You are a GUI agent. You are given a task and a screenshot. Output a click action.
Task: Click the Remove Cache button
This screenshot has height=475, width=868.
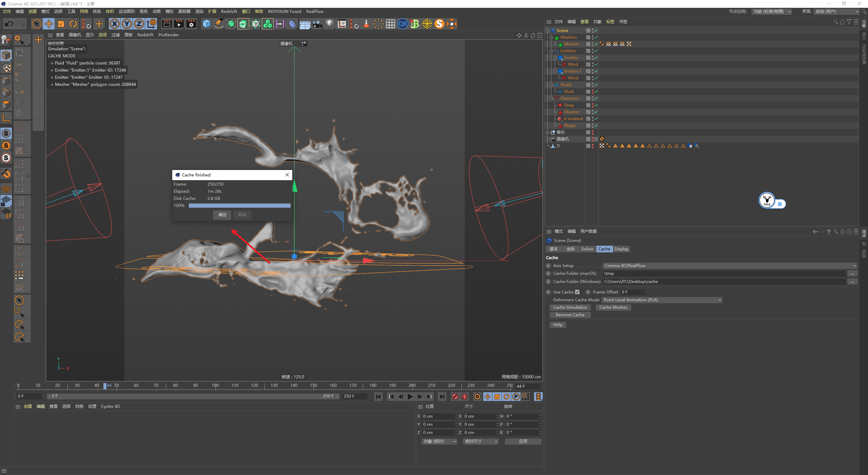[570, 315]
